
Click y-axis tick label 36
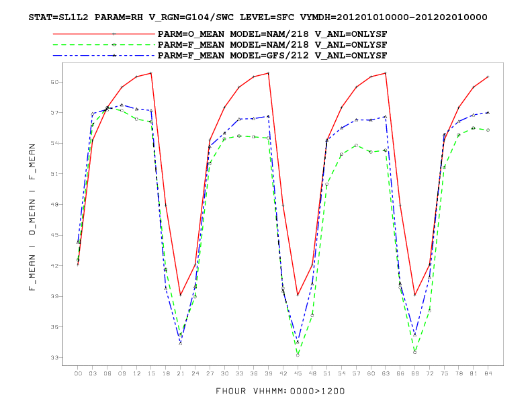pyautogui.click(x=55, y=327)
